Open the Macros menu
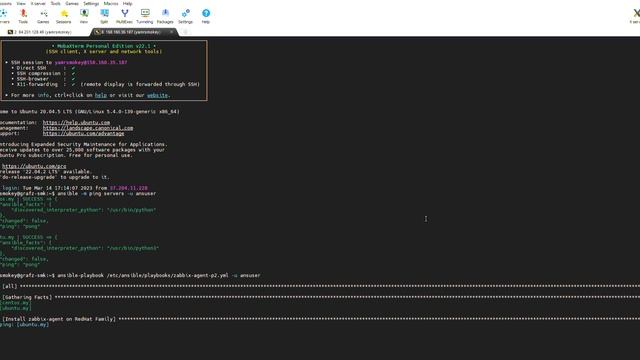 point(111,3)
